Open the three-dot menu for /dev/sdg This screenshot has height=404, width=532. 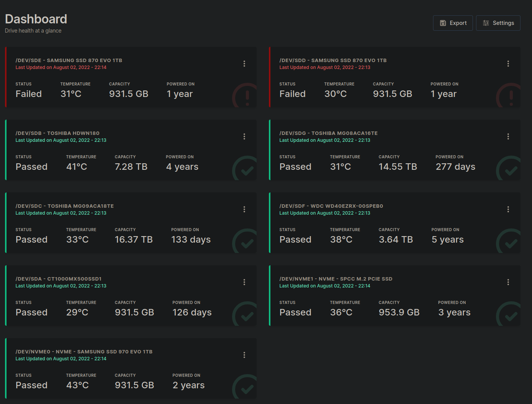coord(508,136)
